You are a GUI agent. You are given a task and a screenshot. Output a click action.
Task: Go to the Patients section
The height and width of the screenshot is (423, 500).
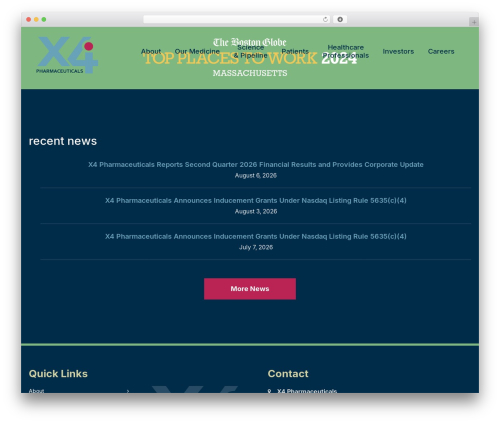295,51
